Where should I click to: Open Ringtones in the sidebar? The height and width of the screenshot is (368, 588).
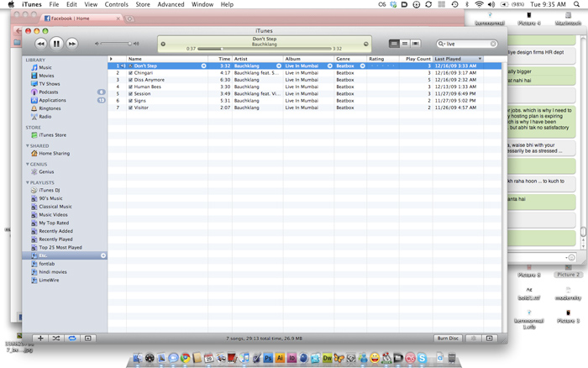(50, 108)
